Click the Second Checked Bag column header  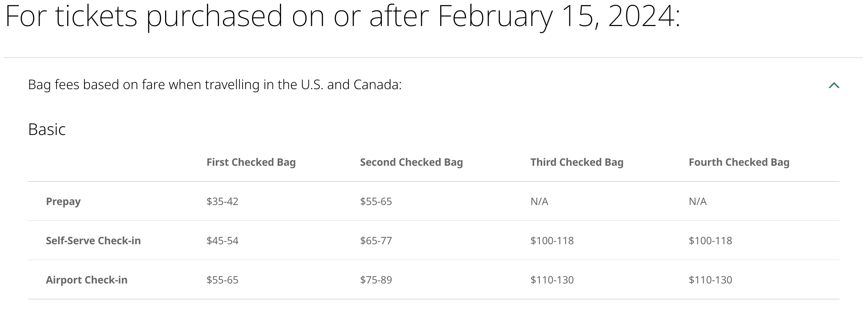pos(411,162)
